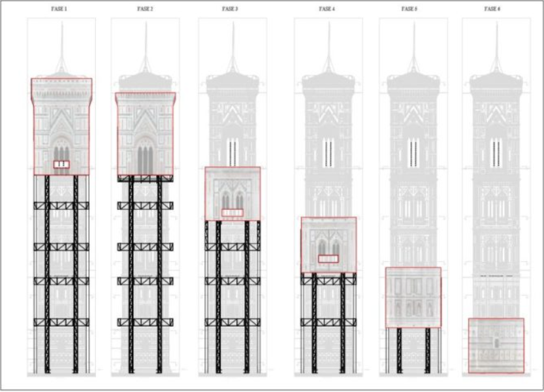The image size is (544, 392).
Task: Select the FASE 4 heading label
Action: point(328,10)
